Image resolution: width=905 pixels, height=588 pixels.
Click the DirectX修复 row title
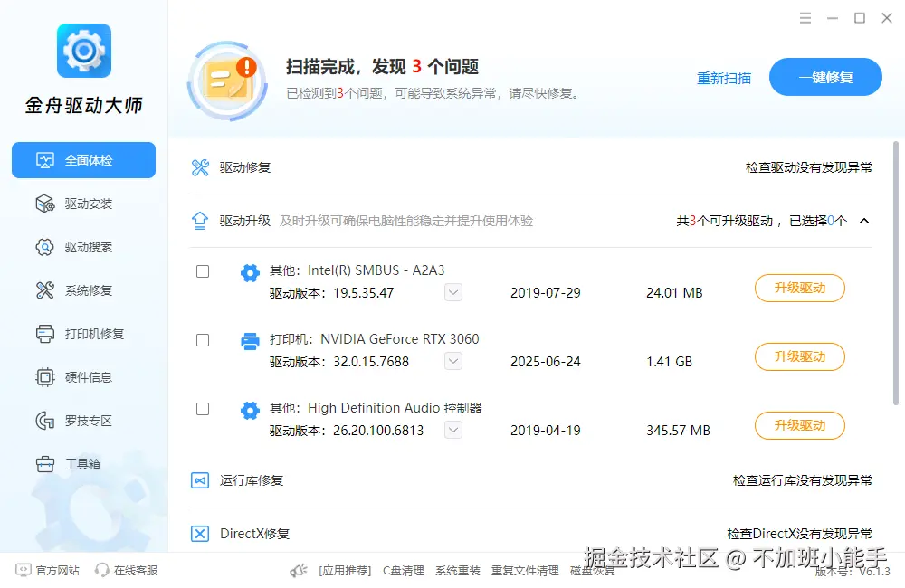click(x=254, y=534)
